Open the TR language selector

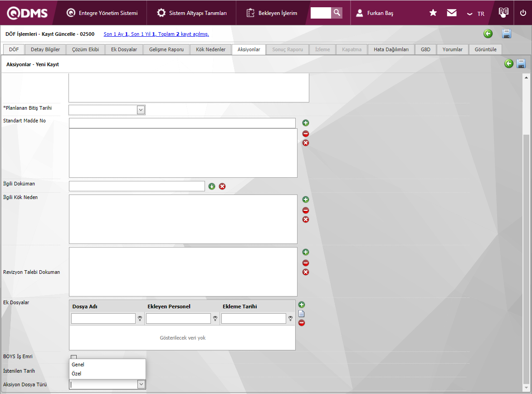(x=476, y=14)
